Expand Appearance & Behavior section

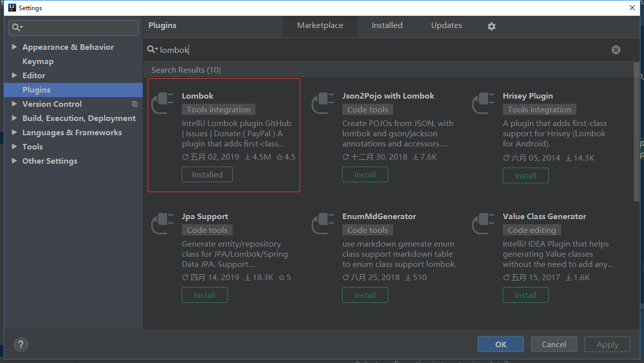click(14, 47)
